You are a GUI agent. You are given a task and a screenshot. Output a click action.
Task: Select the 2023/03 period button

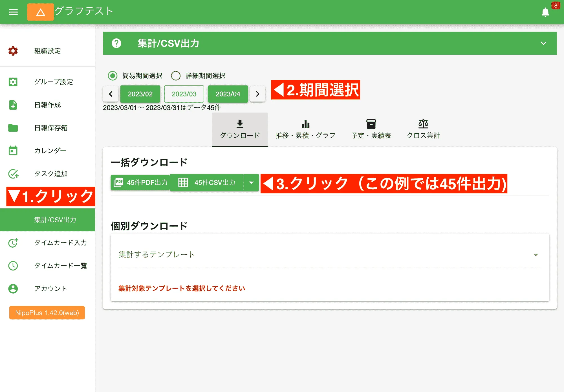click(184, 94)
